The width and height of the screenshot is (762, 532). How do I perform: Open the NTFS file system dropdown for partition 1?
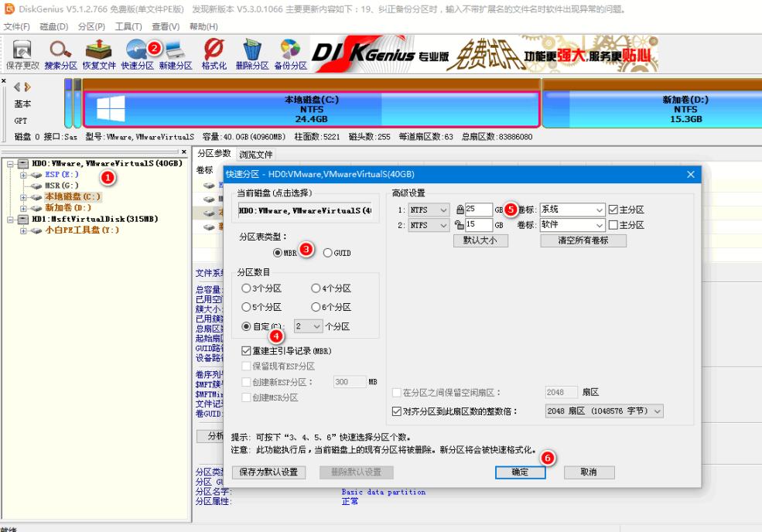430,209
